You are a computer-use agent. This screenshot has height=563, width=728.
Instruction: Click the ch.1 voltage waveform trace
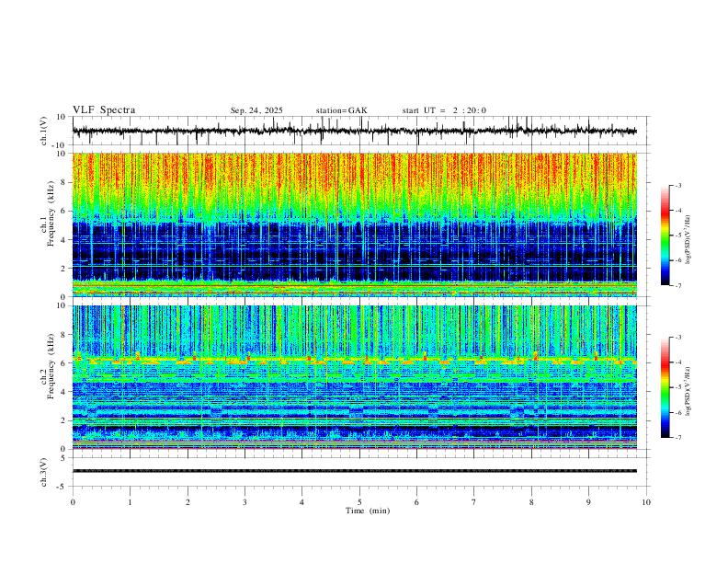click(x=355, y=131)
